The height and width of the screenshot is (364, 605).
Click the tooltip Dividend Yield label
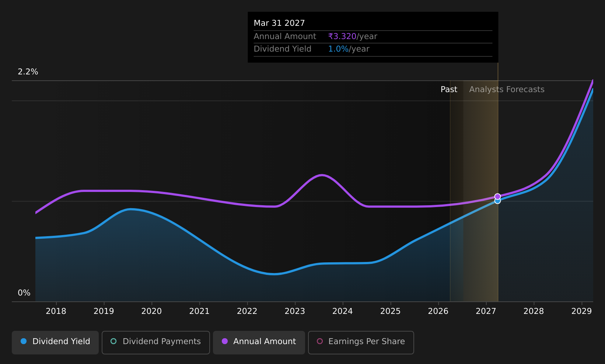(x=283, y=49)
